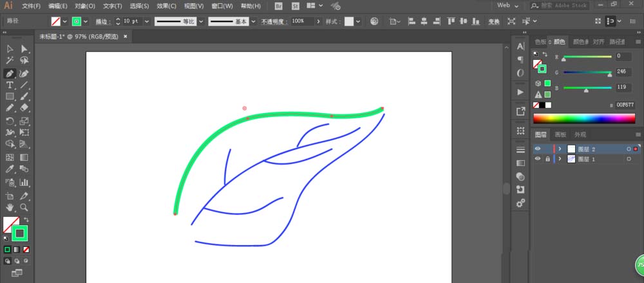Select the Pen tool
Screen dimensions: 644x283
point(10,74)
